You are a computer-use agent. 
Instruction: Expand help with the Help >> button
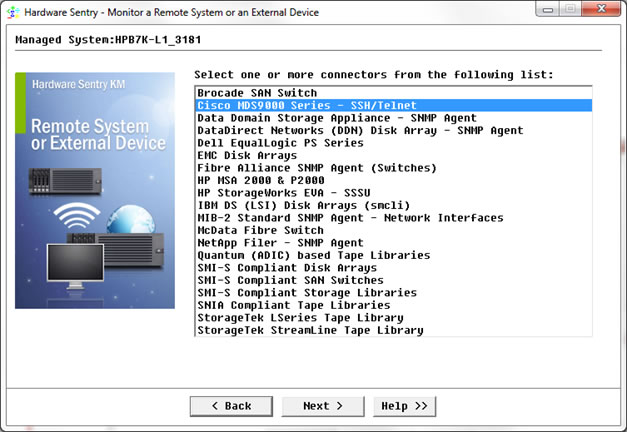(405, 406)
